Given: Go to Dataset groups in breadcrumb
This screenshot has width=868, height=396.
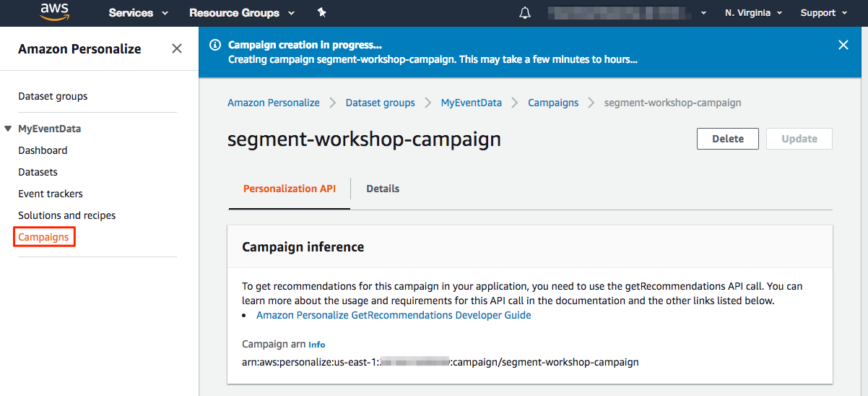Looking at the screenshot, I should click(380, 103).
